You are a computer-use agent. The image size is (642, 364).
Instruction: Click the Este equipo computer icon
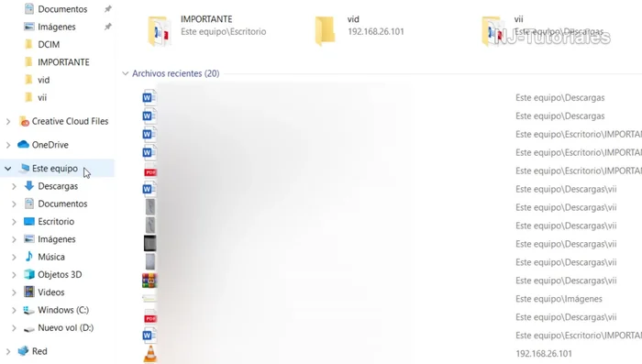(x=25, y=168)
